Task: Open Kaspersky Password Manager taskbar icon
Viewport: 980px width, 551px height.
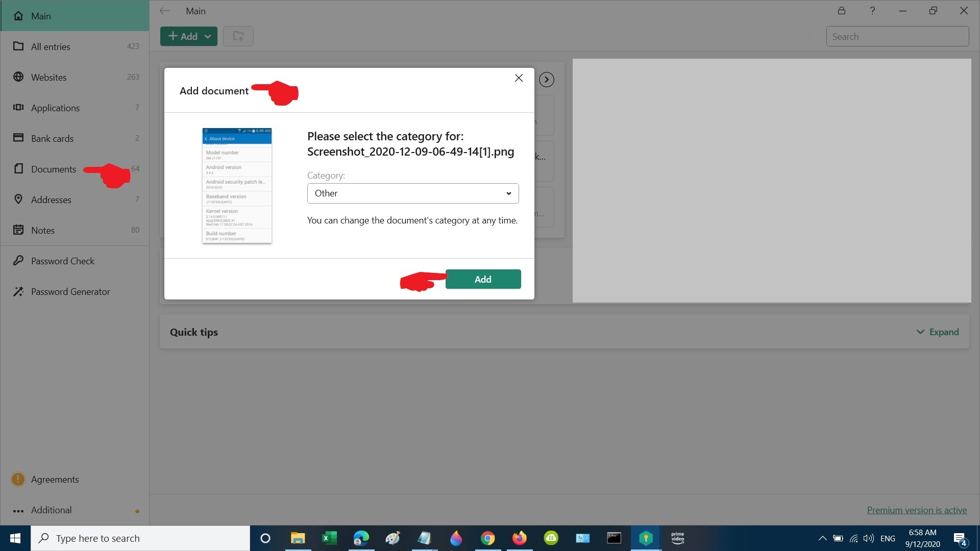Action: 646,538
